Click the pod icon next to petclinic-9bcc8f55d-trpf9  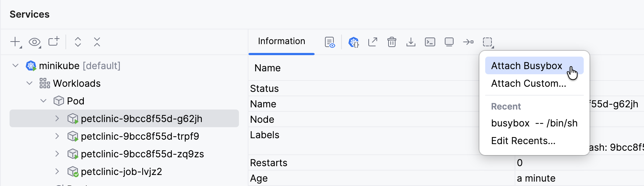pyautogui.click(x=73, y=136)
